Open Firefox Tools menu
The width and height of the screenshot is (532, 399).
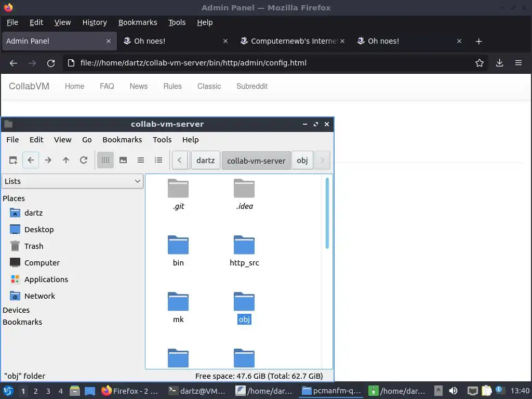[177, 22]
